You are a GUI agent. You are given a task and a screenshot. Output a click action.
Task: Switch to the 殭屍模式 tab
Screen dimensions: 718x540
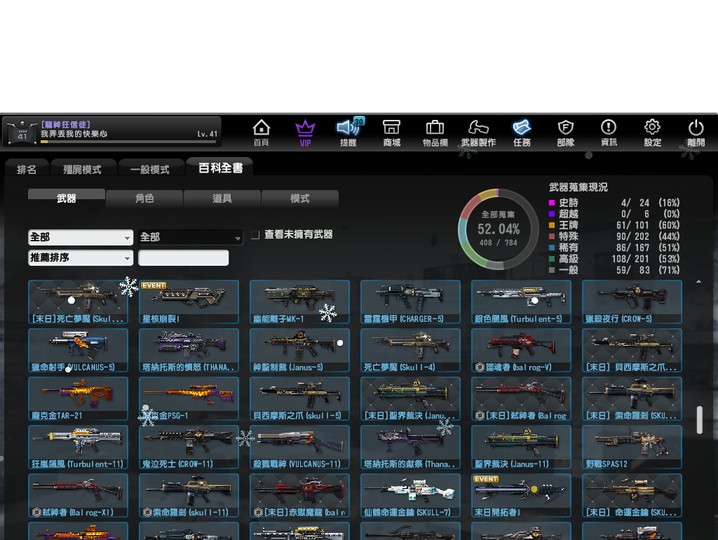click(82, 170)
